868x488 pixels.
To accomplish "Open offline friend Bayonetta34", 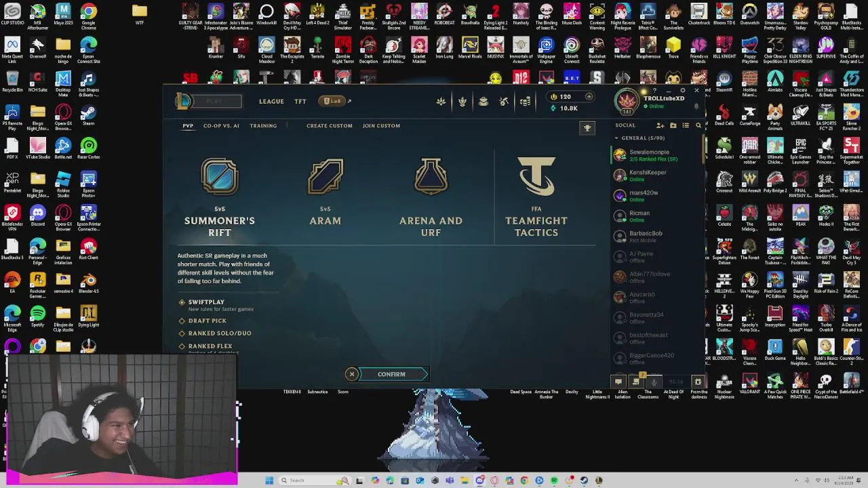I will click(x=656, y=318).
